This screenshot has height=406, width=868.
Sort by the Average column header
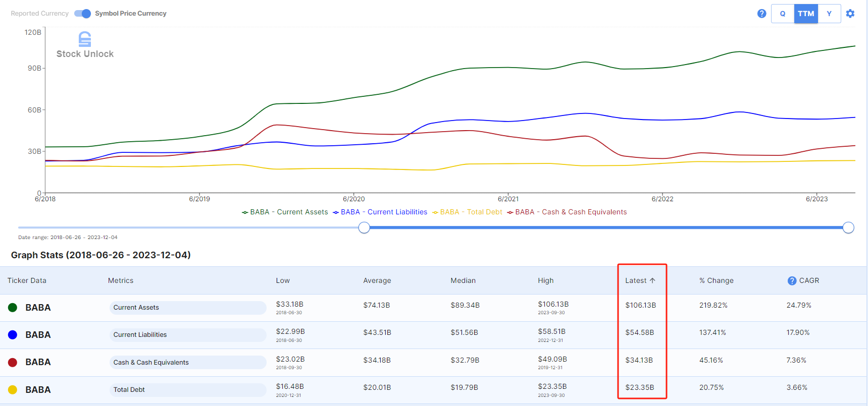[377, 281]
